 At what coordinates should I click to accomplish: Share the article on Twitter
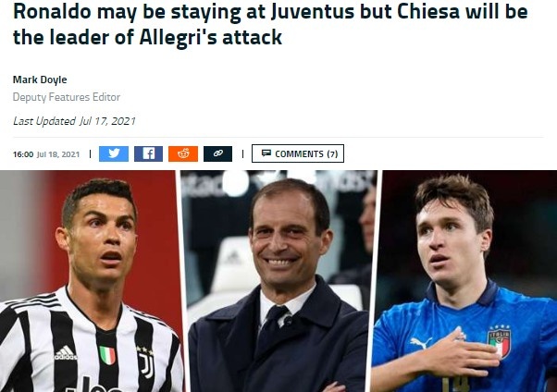point(114,153)
